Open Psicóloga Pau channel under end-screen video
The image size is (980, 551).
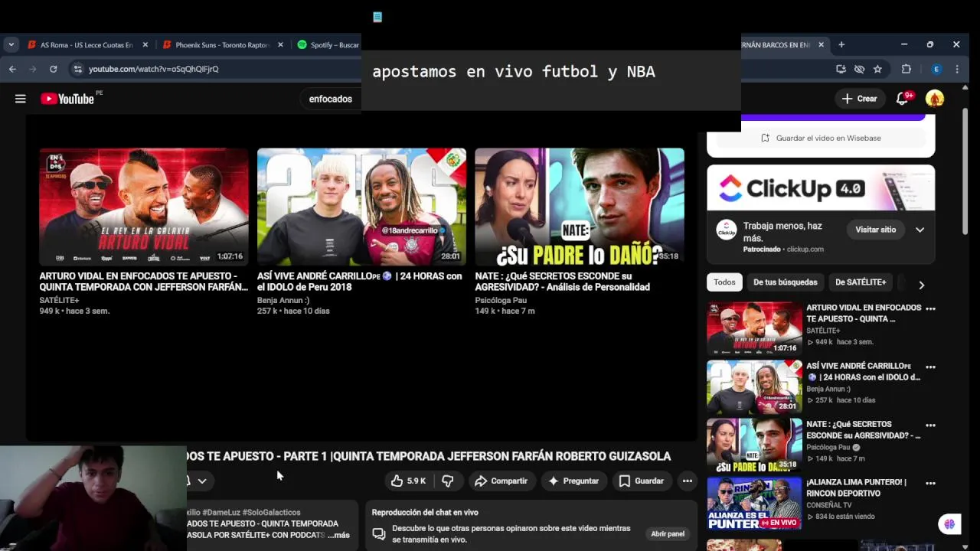point(501,301)
